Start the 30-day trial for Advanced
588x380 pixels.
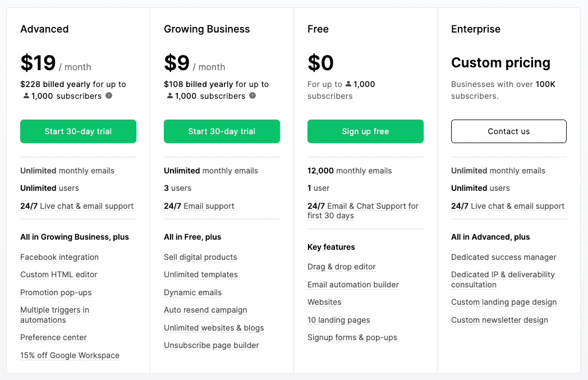[x=78, y=131]
